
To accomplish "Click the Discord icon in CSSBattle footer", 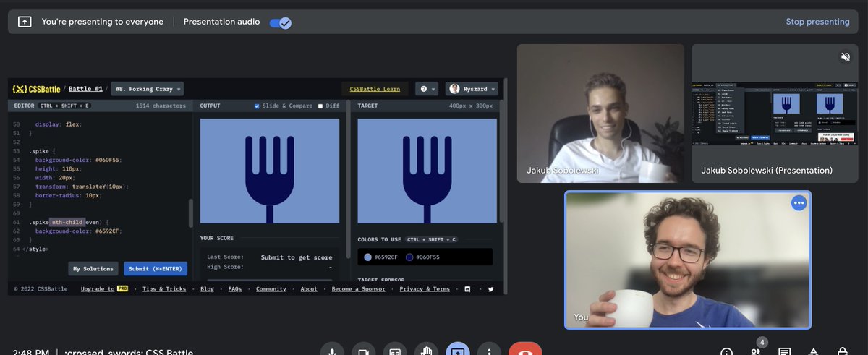I will click(x=467, y=289).
